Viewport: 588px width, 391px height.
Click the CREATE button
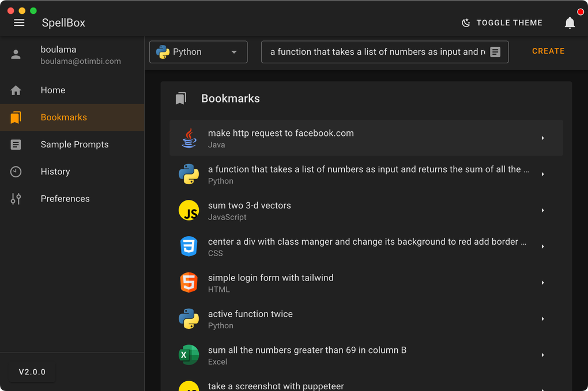[548, 51]
